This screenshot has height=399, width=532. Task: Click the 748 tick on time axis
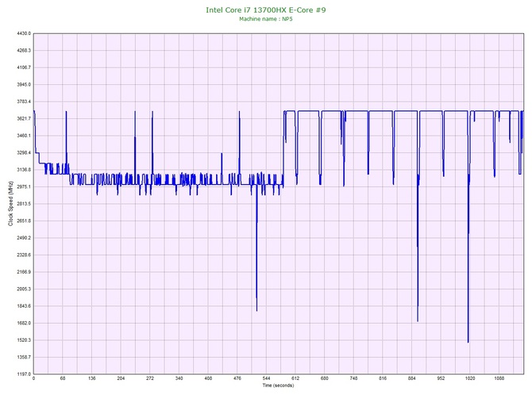(x=353, y=378)
